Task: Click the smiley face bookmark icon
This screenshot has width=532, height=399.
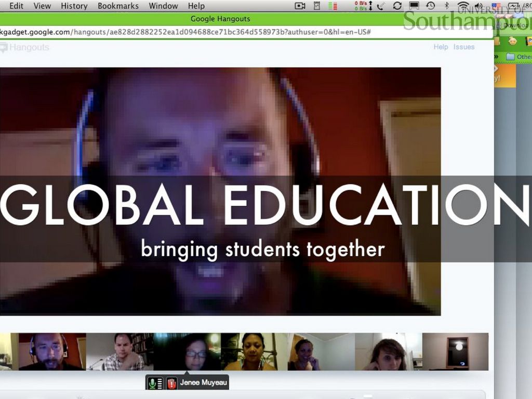Action: tap(512, 41)
